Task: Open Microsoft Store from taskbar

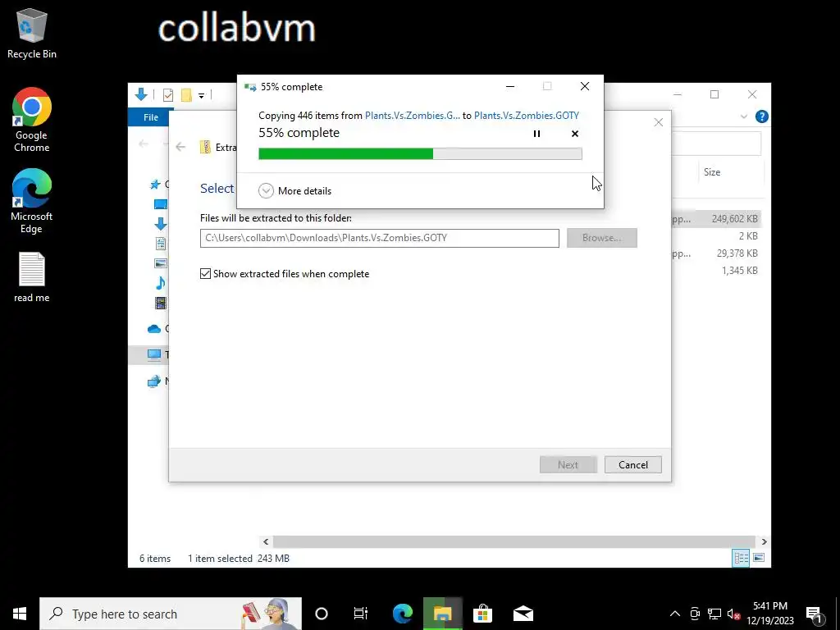Action: click(482, 614)
